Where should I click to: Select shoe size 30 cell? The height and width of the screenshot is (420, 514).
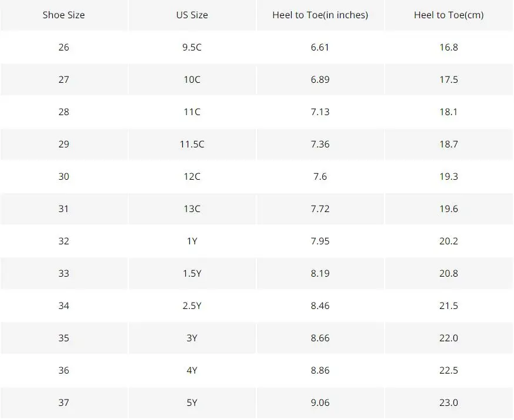pyautogui.click(x=64, y=176)
